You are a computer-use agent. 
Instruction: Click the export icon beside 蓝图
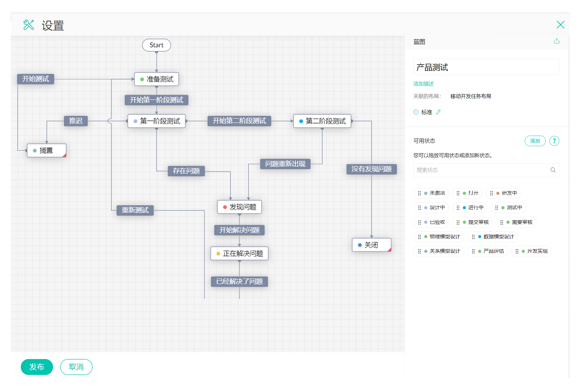pyautogui.click(x=557, y=41)
